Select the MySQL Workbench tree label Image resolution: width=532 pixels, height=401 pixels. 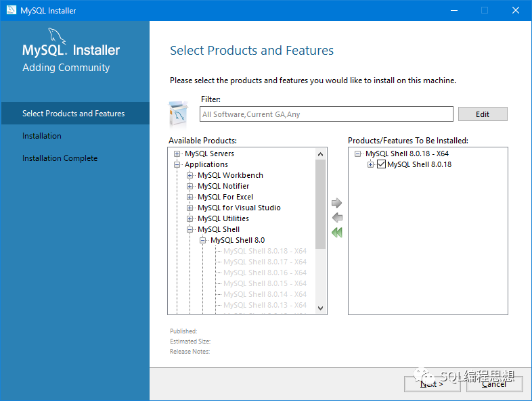coord(230,175)
